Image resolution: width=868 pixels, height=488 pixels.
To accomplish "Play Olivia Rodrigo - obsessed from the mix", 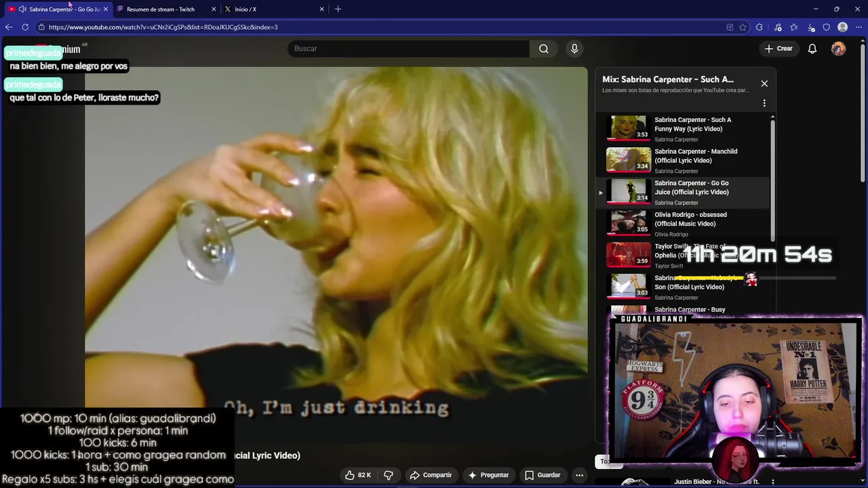I will (690, 219).
